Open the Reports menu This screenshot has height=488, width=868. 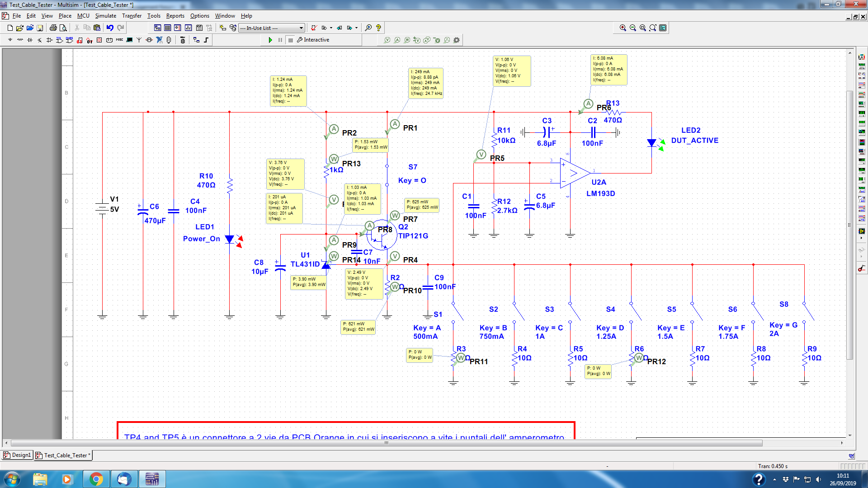pyautogui.click(x=175, y=16)
